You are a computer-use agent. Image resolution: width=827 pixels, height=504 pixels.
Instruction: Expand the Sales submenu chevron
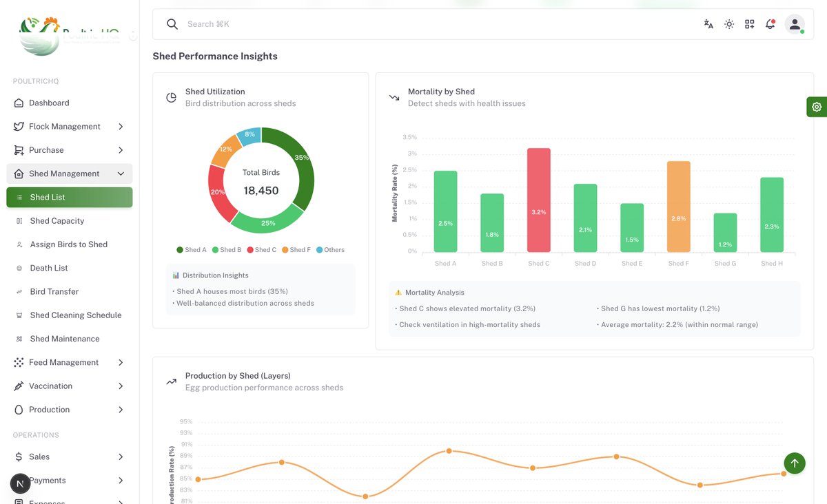coord(121,456)
